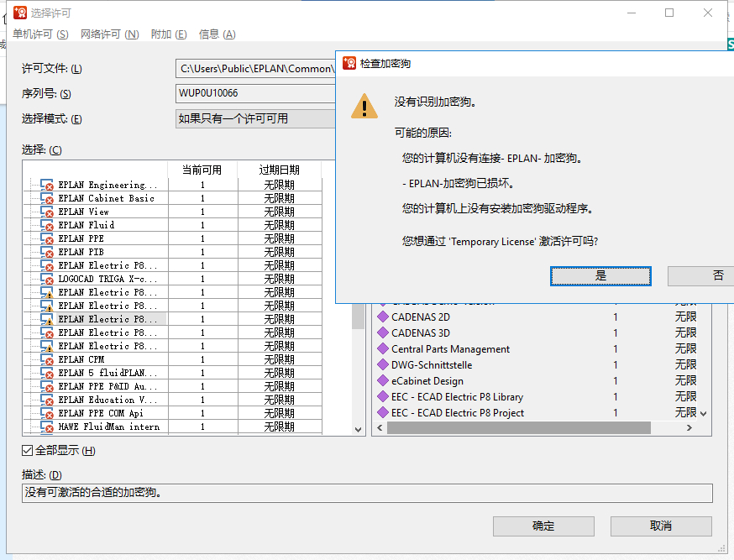Click the 许可文件 path field
Screen dimensions: 734x560
pos(255,69)
